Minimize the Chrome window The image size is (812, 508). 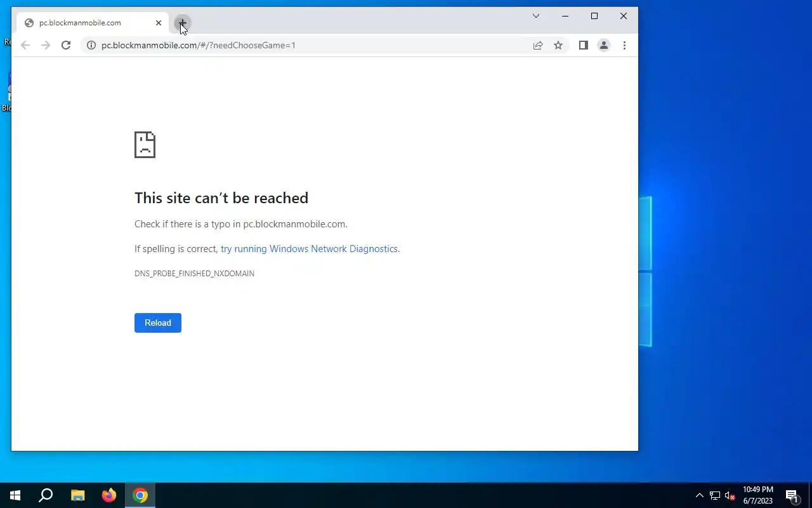click(565, 16)
